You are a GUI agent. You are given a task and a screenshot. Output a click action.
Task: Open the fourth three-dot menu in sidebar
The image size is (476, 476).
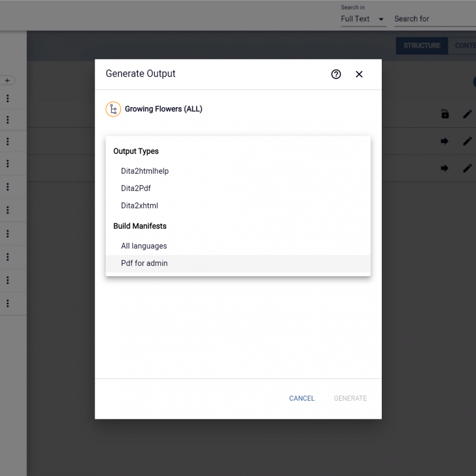click(x=8, y=164)
